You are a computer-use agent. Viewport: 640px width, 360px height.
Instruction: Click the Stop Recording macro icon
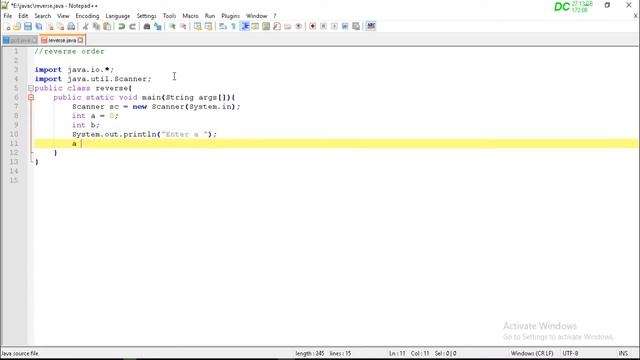pyautogui.click(x=323, y=27)
